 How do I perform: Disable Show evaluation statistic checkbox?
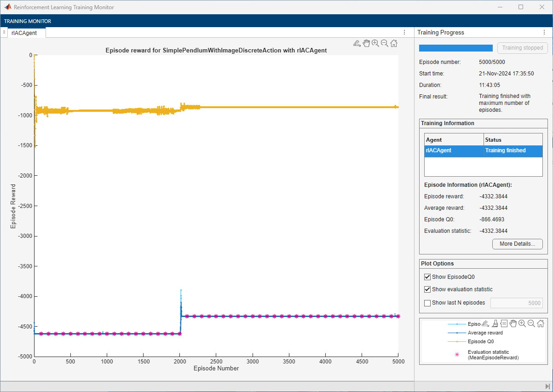428,289
